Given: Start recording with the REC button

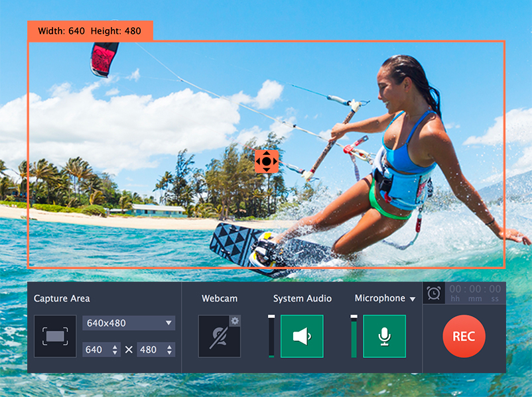Looking at the screenshot, I should [x=464, y=337].
